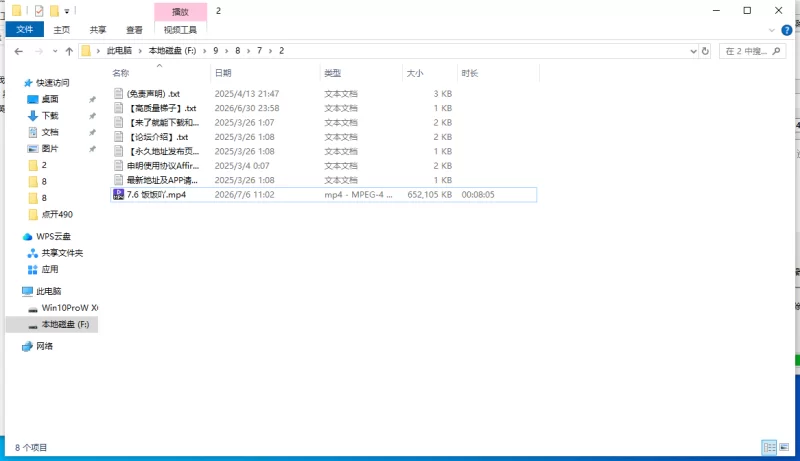The image size is (800, 461).
Task: Open 文档 in quick access
Action: (50, 132)
